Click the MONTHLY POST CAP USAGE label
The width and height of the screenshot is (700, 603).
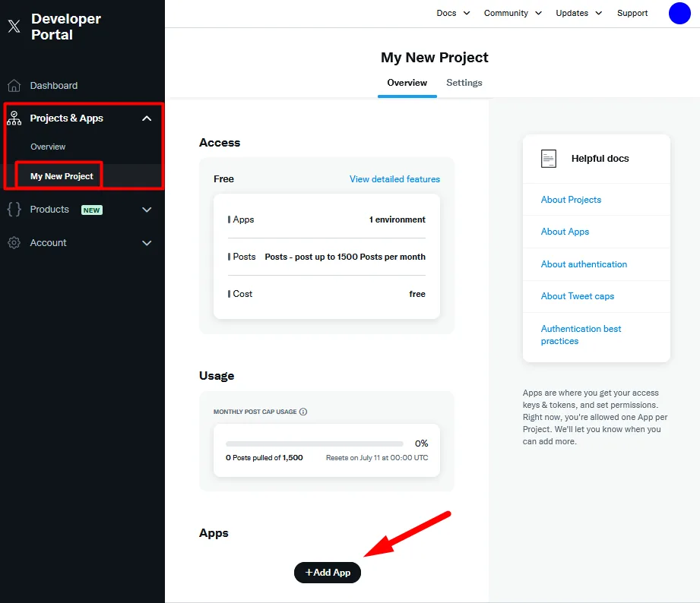click(255, 412)
